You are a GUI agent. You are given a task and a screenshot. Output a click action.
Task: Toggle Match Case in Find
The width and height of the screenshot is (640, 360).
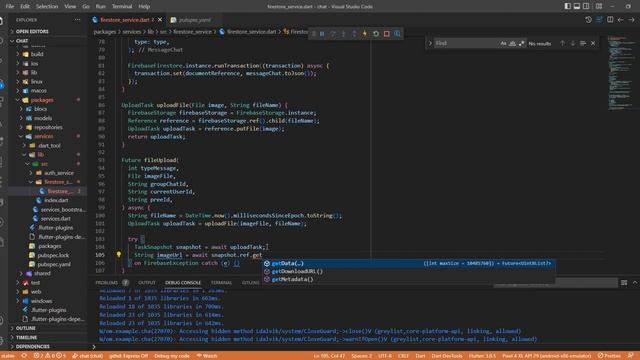[x=503, y=43]
